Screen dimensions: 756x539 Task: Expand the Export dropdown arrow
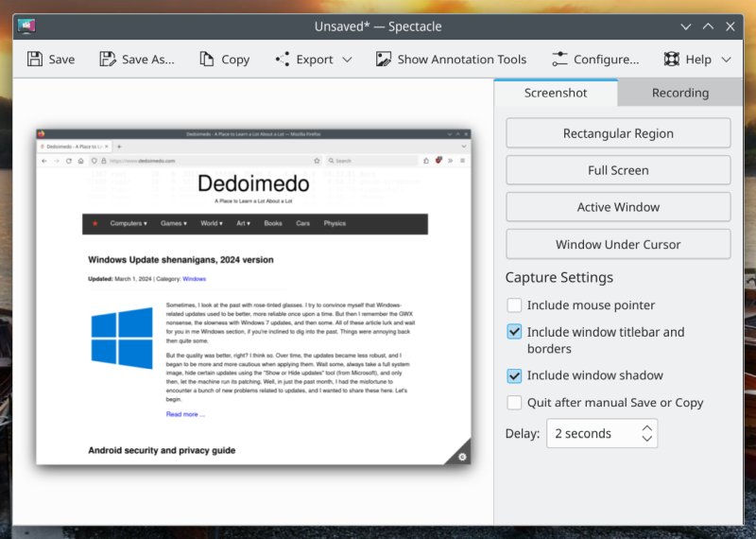tap(347, 60)
